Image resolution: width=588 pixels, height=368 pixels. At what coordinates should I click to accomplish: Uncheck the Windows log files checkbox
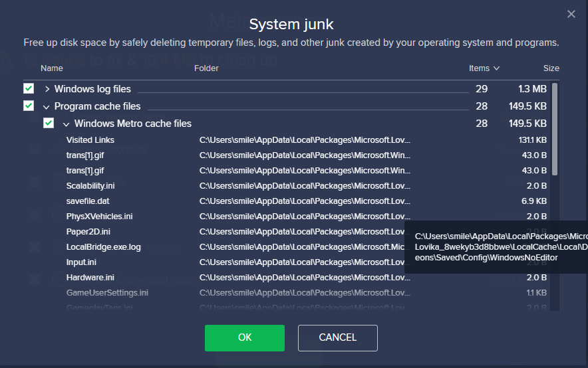[x=29, y=89]
